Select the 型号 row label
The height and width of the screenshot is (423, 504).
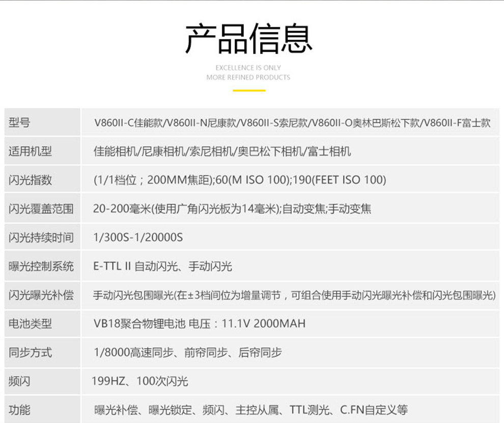(x=19, y=123)
